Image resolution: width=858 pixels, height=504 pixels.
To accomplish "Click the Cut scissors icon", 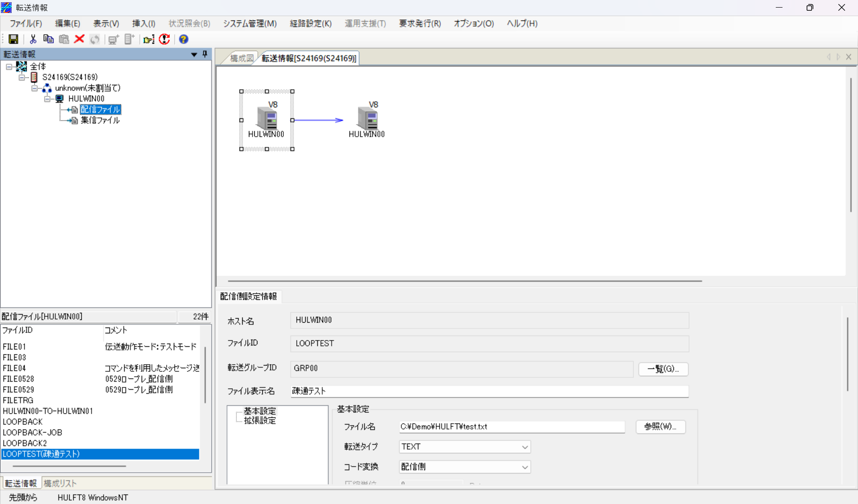I will tap(33, 39).
